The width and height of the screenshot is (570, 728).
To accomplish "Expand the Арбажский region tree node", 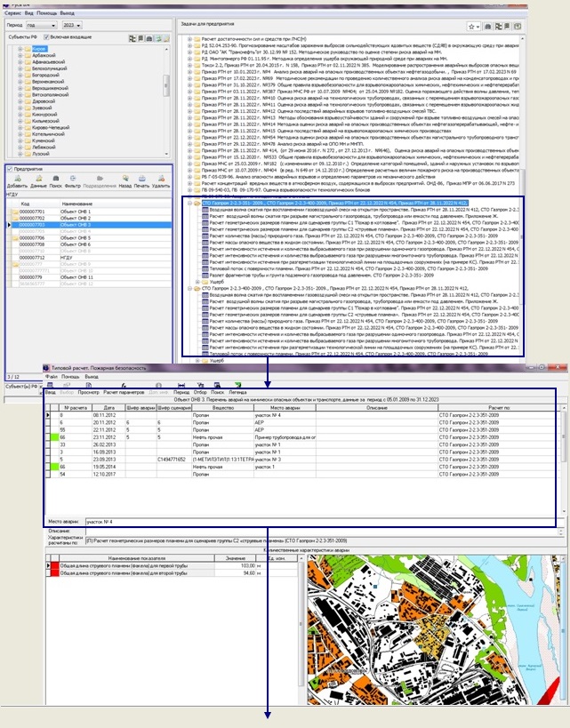I will click(20, 56).
